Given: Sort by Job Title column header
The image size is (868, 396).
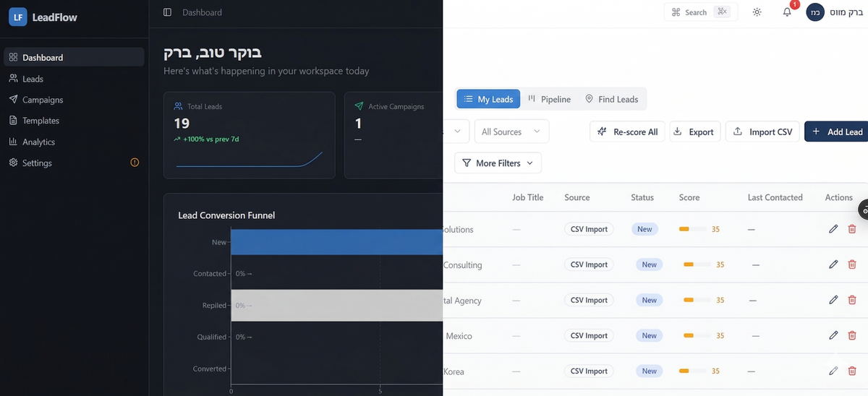Looking at the screenshot, I should (528, 197).
